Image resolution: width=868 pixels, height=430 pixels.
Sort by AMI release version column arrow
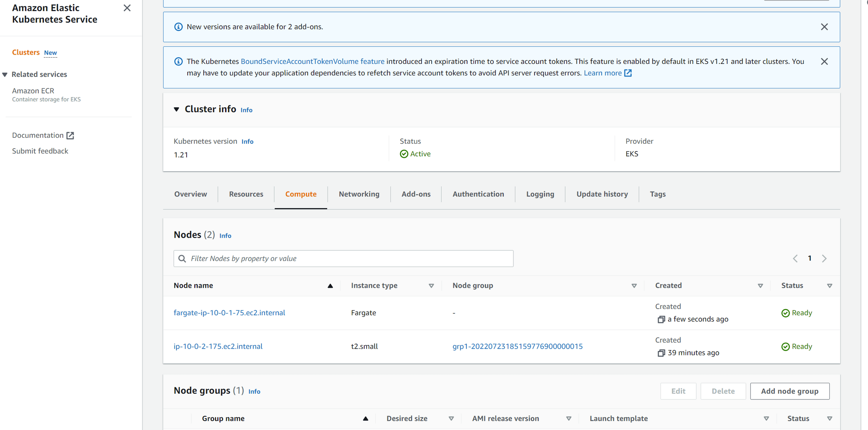[x=569, y=419]
